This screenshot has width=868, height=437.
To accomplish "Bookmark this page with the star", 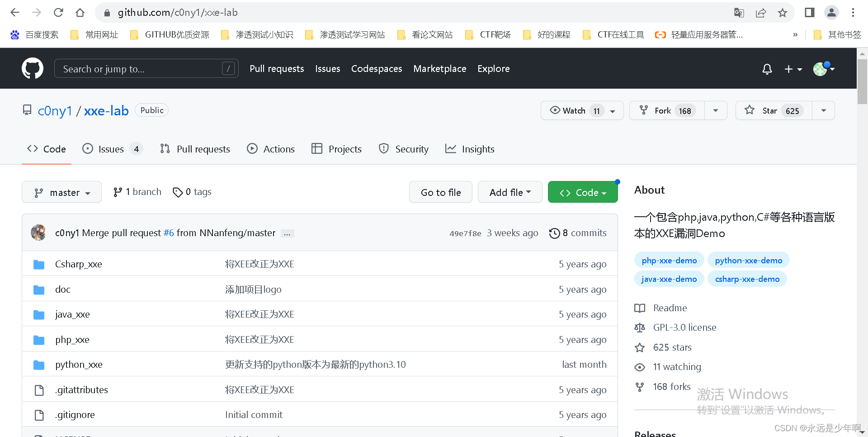I will coord(783,13).
